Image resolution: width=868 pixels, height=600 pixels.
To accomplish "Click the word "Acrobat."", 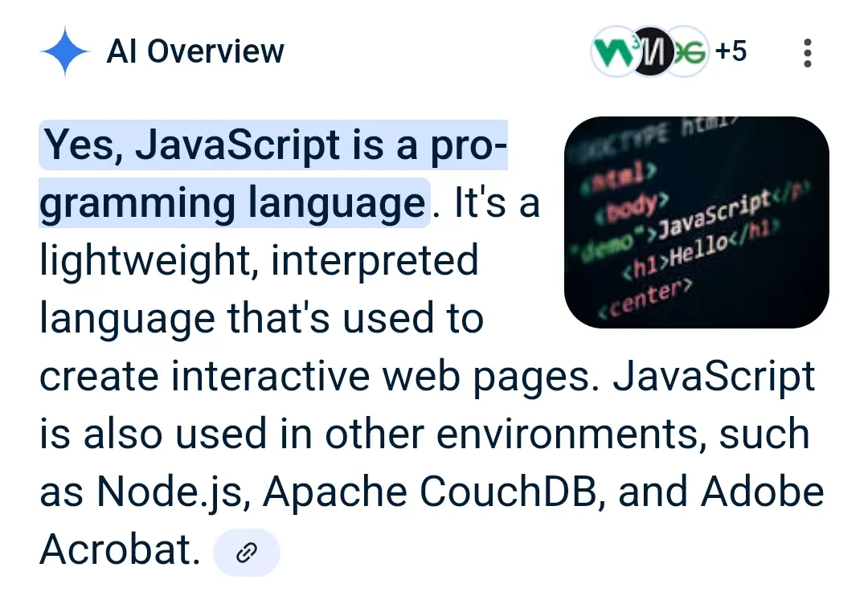I will [120, 549].
